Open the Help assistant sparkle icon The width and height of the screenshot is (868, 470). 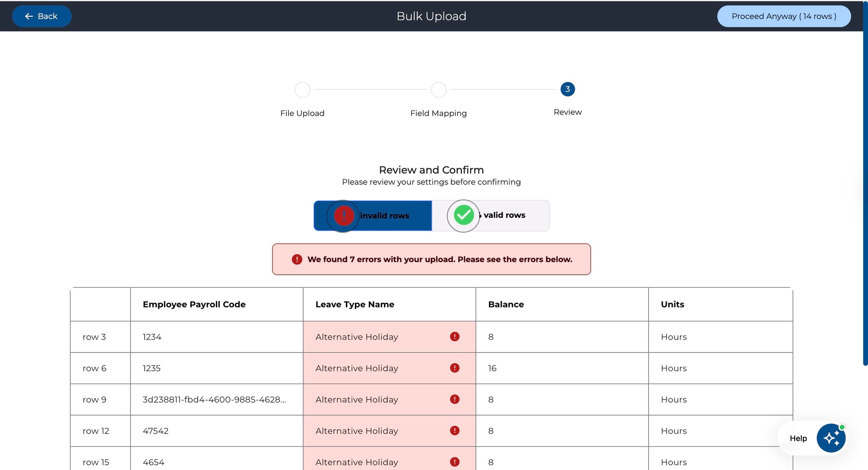pos(831,438)
